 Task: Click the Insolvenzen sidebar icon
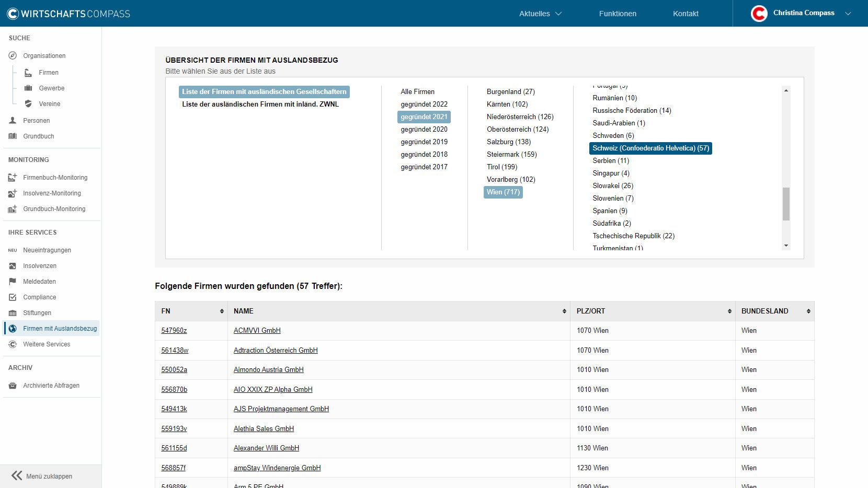tap(13, 266)
